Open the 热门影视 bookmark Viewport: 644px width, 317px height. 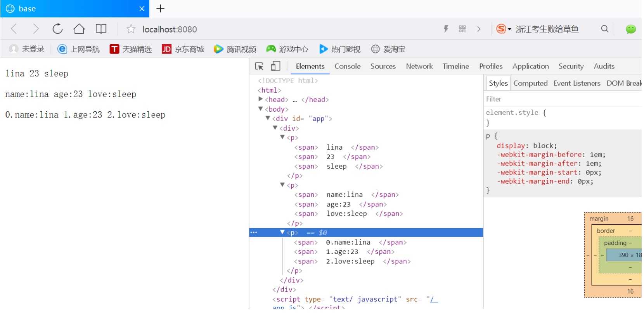[x=339, y=49]
